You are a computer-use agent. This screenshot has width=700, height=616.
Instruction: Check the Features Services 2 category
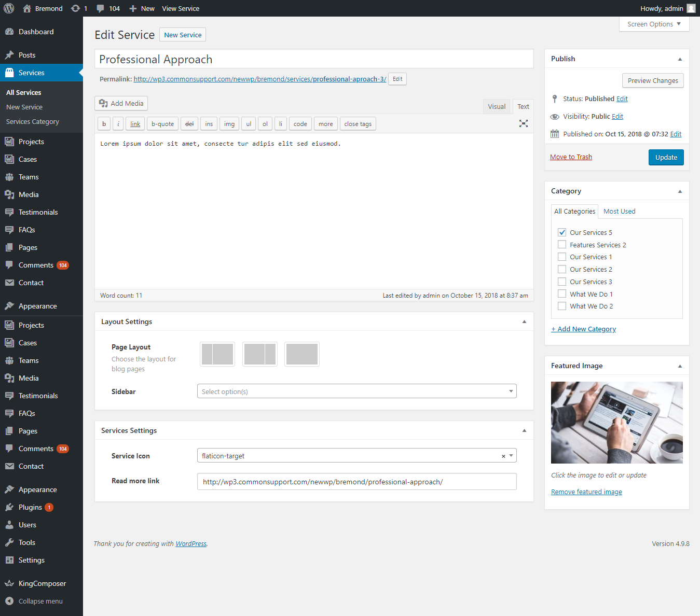point(562,245)
